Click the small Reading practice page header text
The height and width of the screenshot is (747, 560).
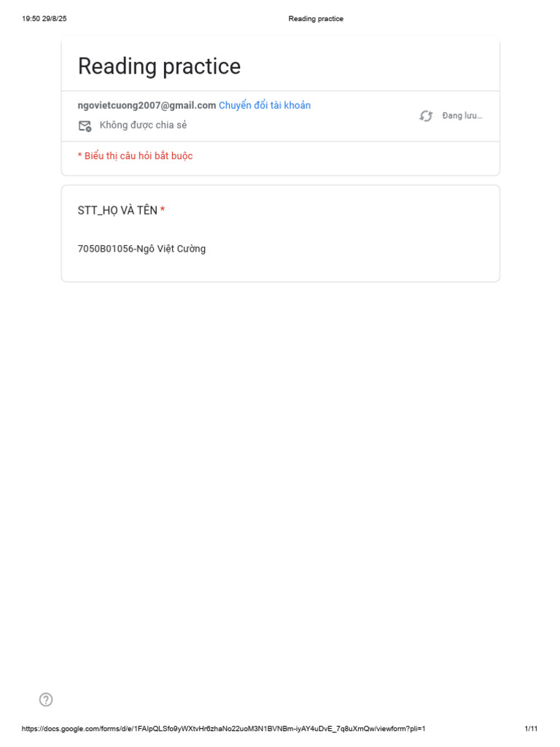316,18
